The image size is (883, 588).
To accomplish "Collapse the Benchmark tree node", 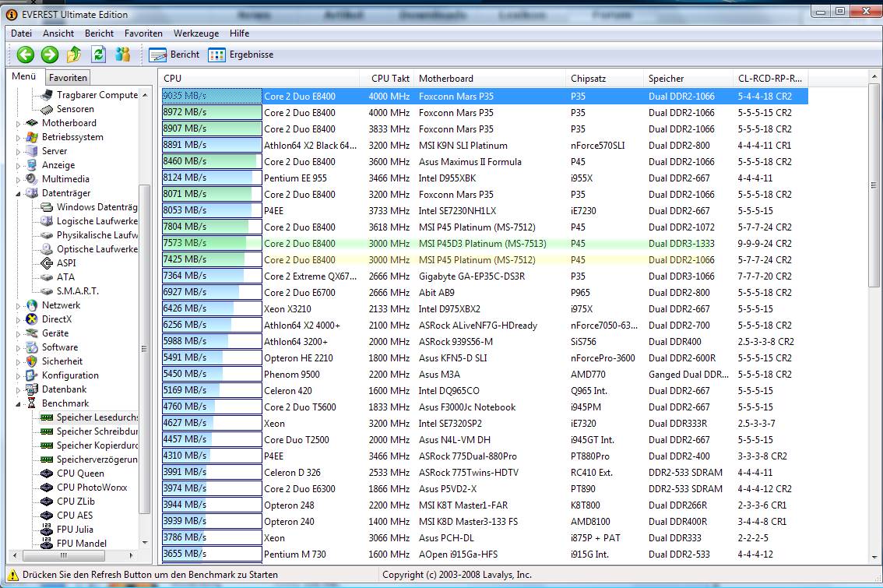I will 18,404.
